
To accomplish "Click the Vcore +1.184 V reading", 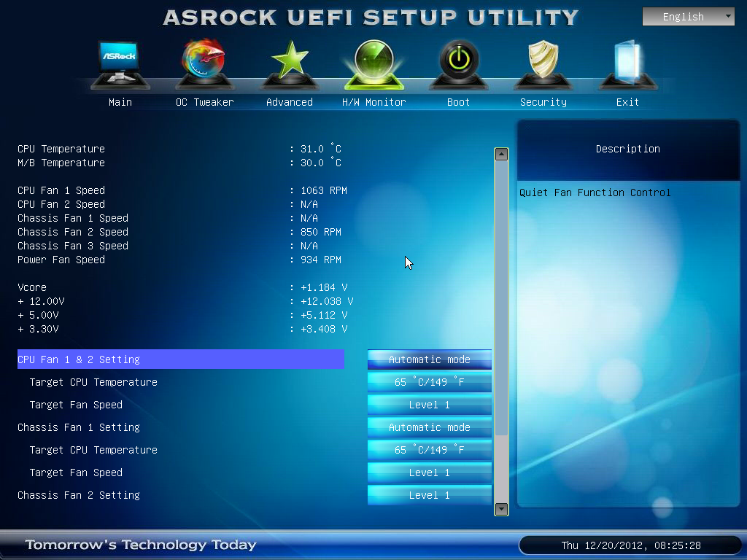I will pyautogui.click(x=324, y=287).
